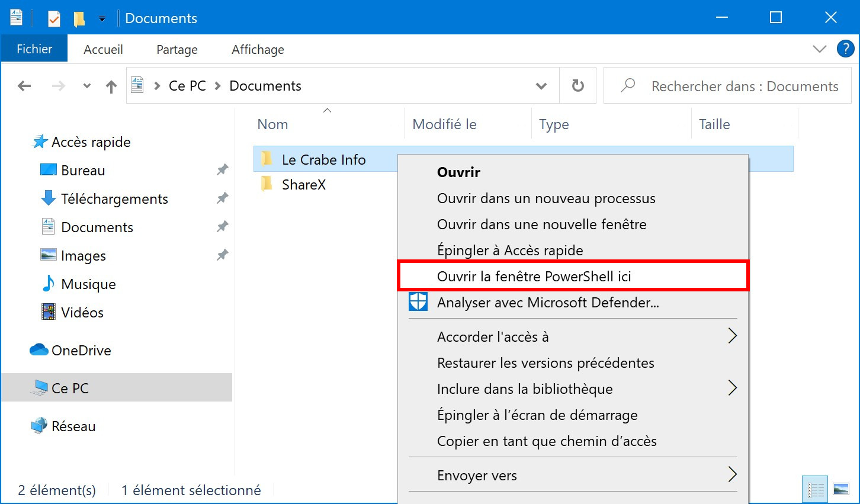
Task: Expand the quick access toolbar dropdown
Action: (102, 19)
